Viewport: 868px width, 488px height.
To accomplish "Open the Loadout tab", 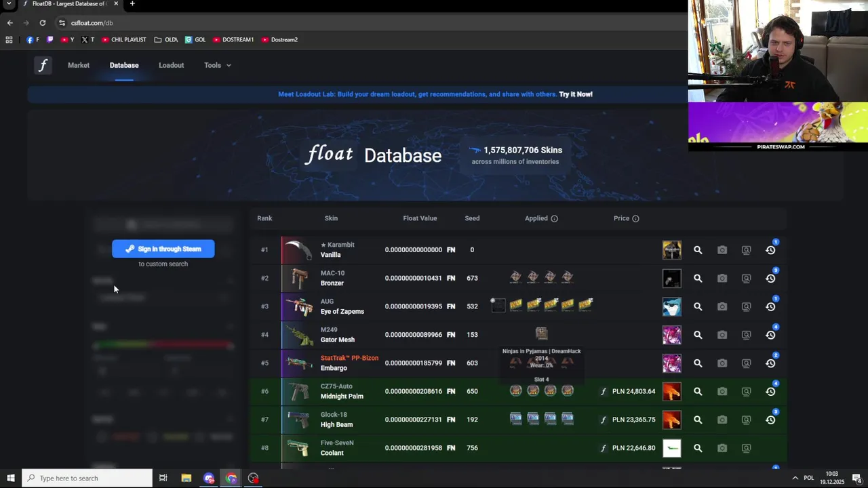I will pyautogui.click(x=171, y=65).
